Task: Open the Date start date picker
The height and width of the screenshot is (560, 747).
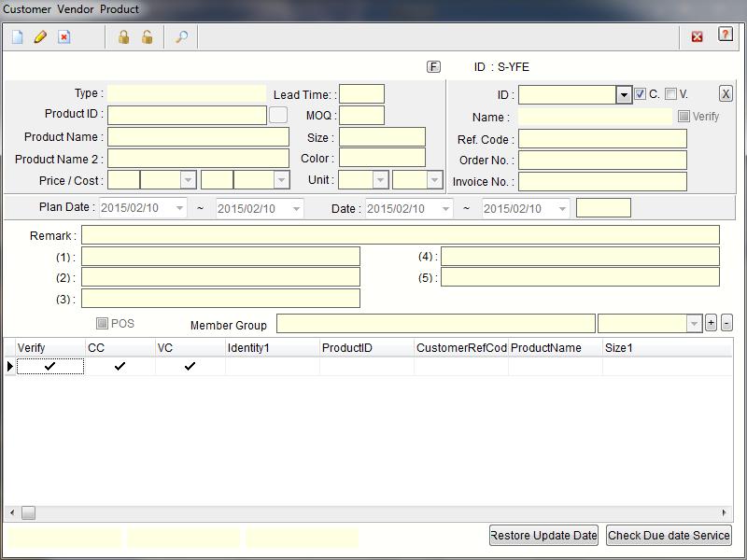Action: pos(445,208)
